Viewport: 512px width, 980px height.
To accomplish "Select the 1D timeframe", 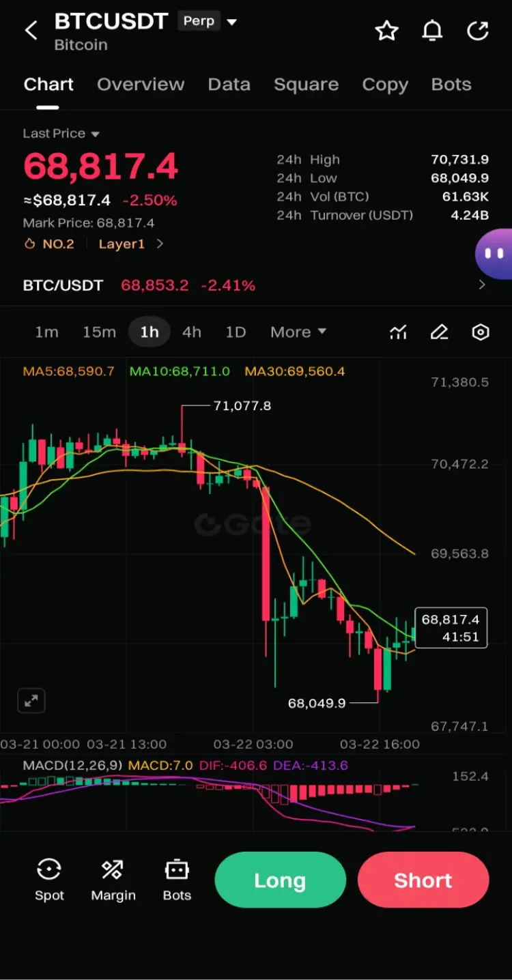I will pyautogui.click(x=236, y=332).
